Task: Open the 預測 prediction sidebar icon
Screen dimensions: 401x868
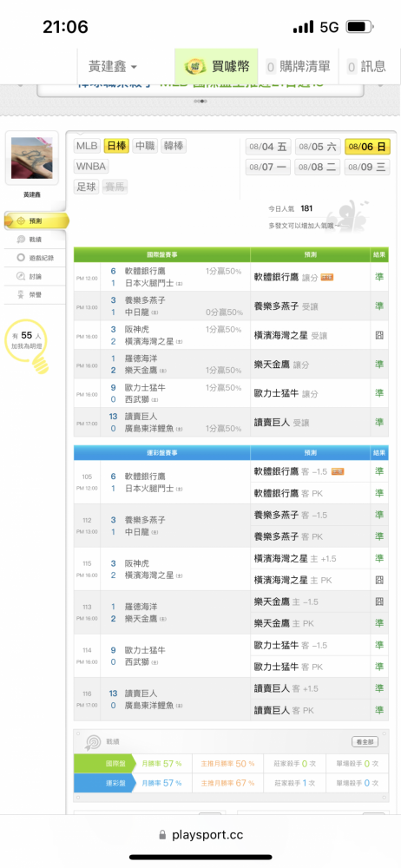Action: tap(21, 220)
